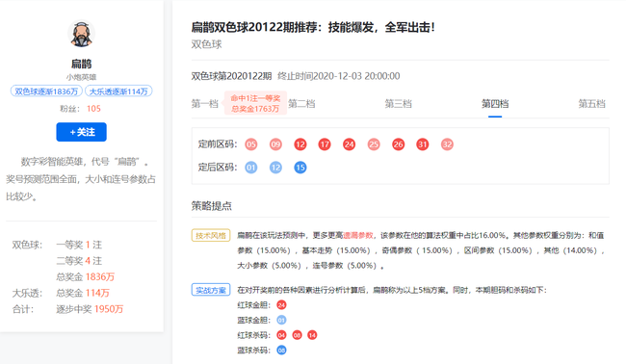Click the fans count 105
626x364 pixels.
click(93, 109)
